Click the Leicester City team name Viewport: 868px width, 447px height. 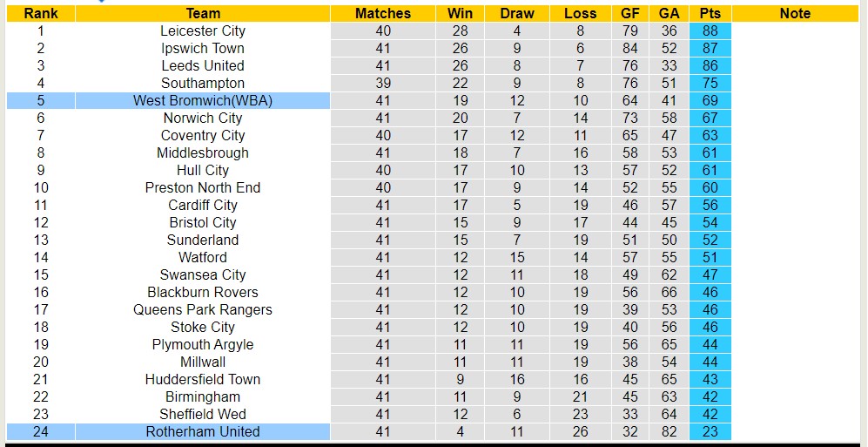tap(203, 30)
